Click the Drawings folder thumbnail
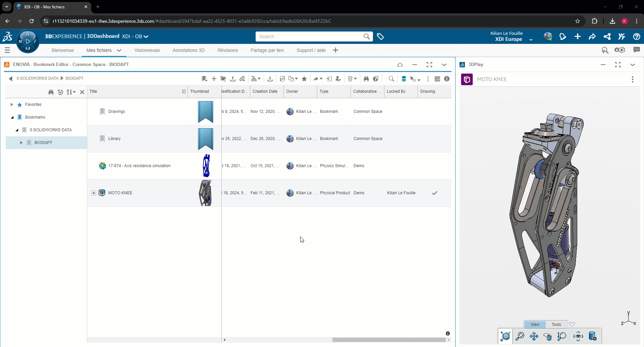644x347 pixels. tap(205, 112)
